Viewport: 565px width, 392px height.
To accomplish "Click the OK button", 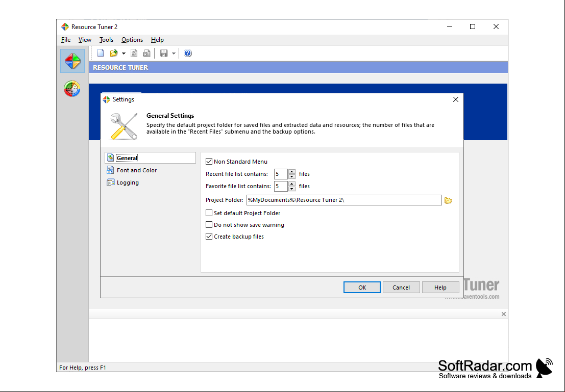I will click(x=362, y=288).
